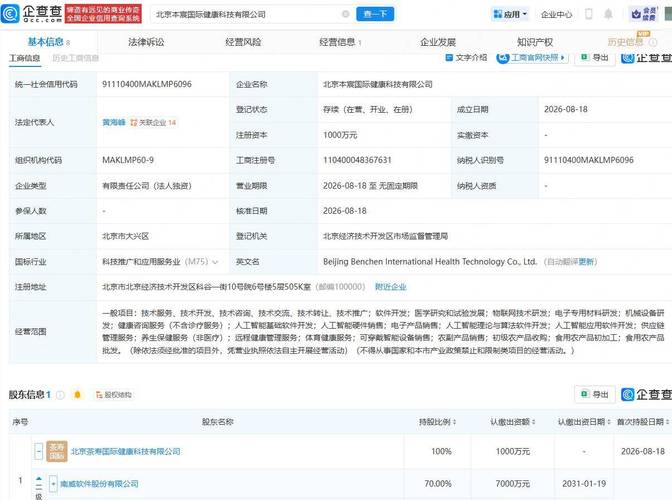The image size is (672, 500).
Task: Open 南威软件股份有限公司 shareholder link
Action: tap(99, 484)
